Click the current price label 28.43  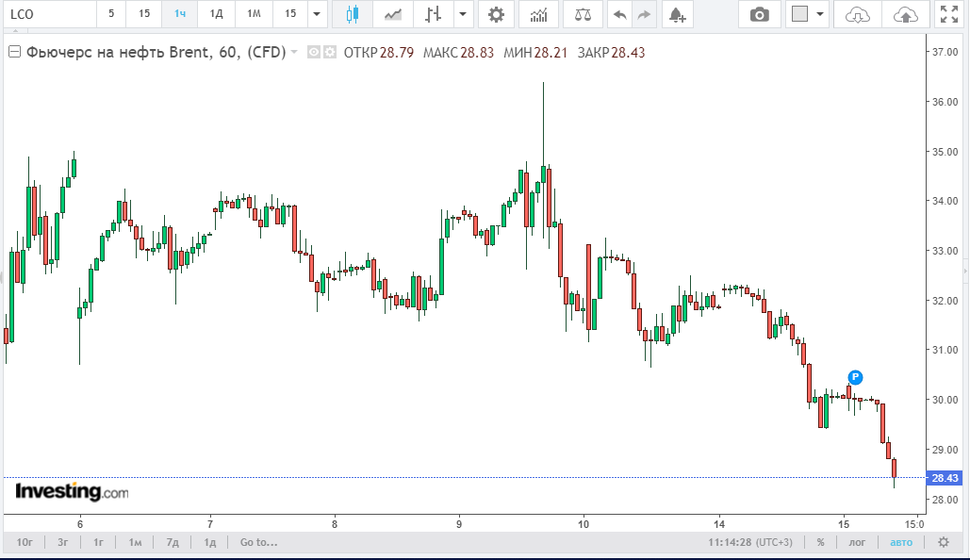945,478
